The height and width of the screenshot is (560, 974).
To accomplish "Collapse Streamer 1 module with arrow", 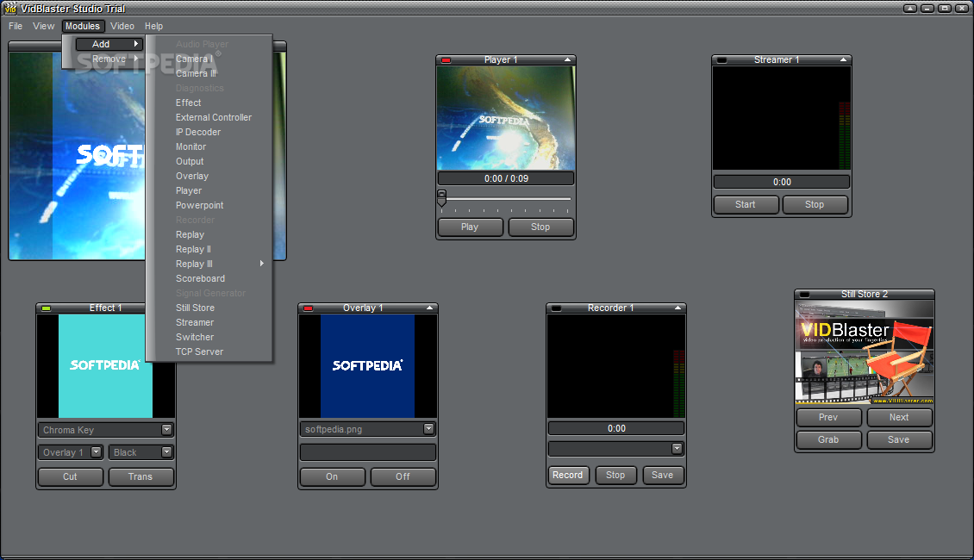I will [843, 59].
